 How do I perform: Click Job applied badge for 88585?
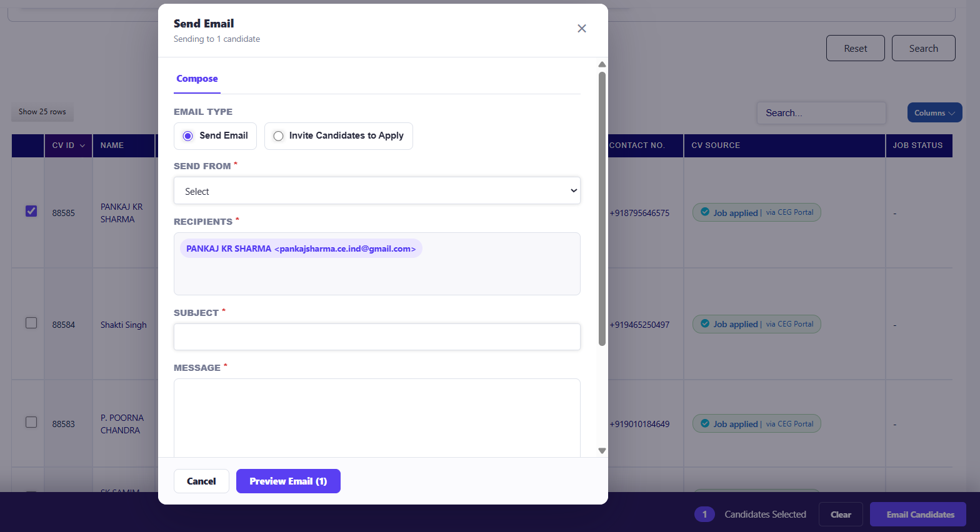[756, 212]
